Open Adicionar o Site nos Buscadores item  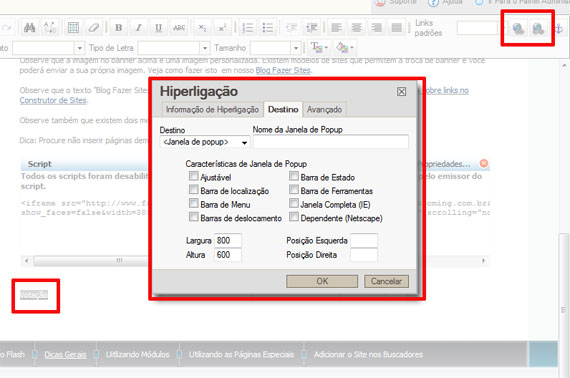pos(368,354)
